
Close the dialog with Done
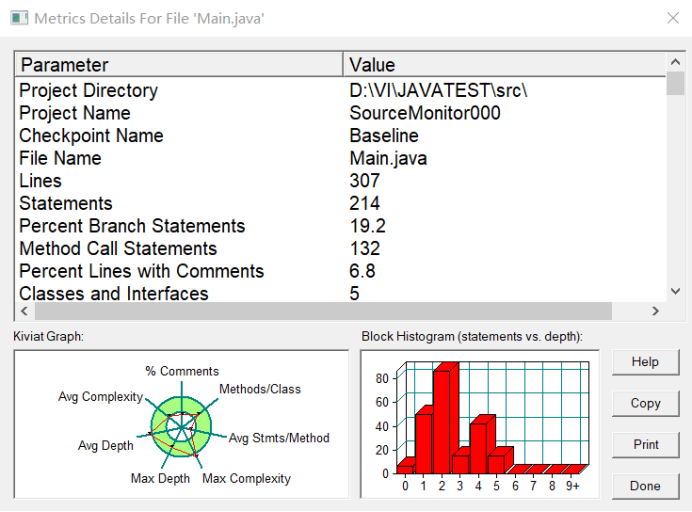(x=645, y=486)
